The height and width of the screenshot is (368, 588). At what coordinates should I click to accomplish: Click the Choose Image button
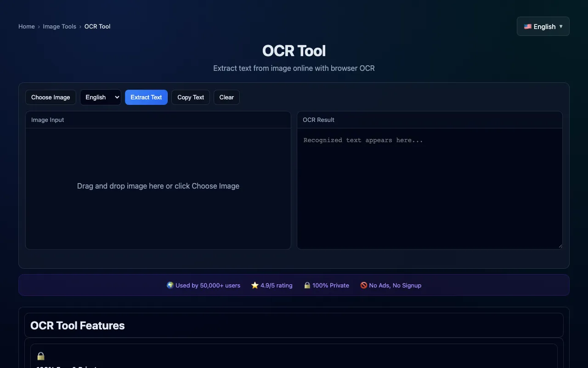click(x=51, y=97)
